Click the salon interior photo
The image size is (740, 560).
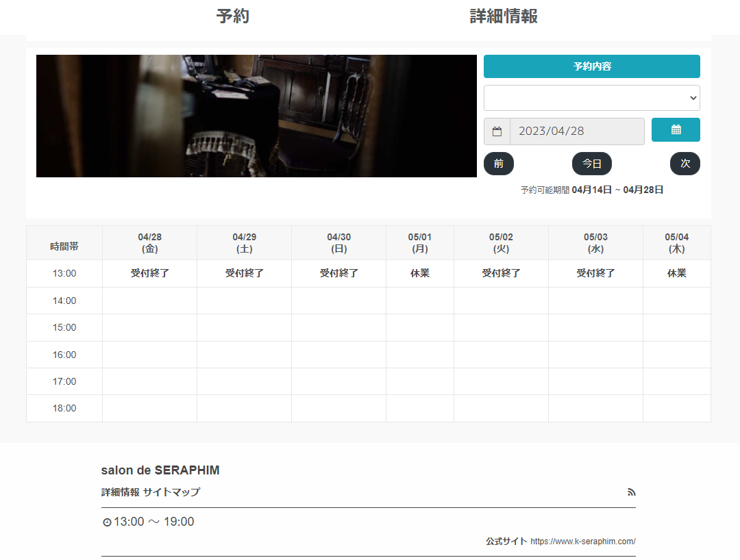tap(256, 116)
